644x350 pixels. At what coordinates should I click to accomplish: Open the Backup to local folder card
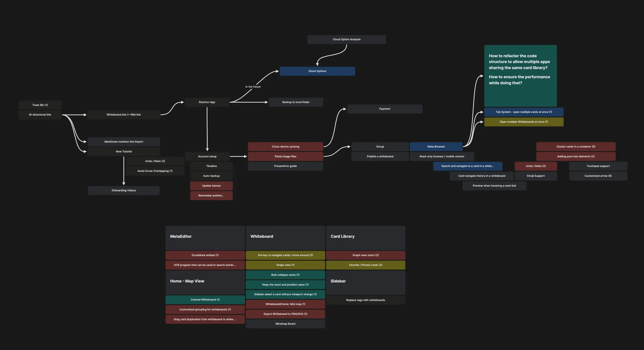(x=296, y=102)
